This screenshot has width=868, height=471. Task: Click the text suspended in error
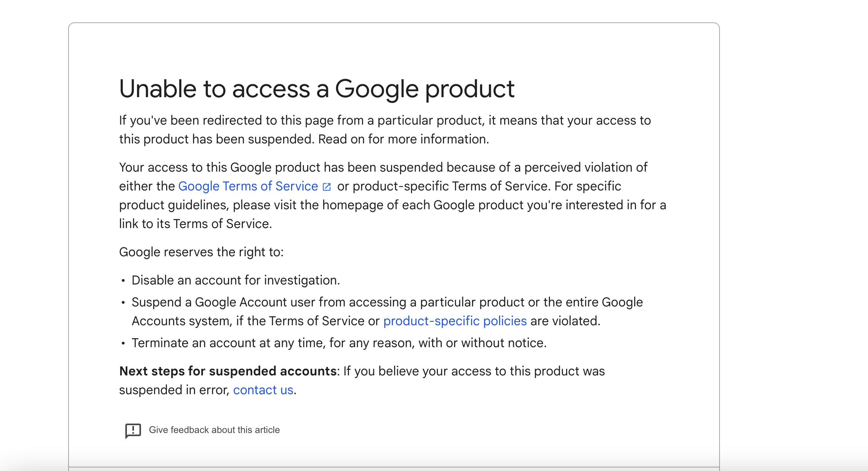pos(174,390)
